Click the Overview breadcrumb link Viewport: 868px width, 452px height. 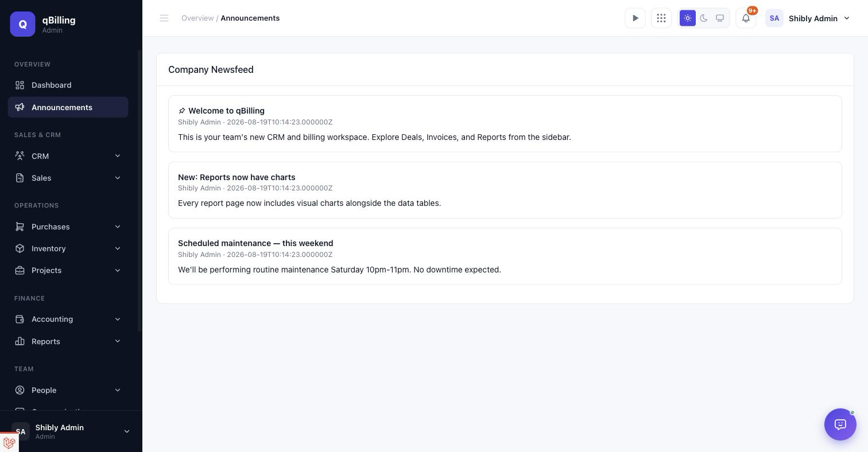(197, 18)
